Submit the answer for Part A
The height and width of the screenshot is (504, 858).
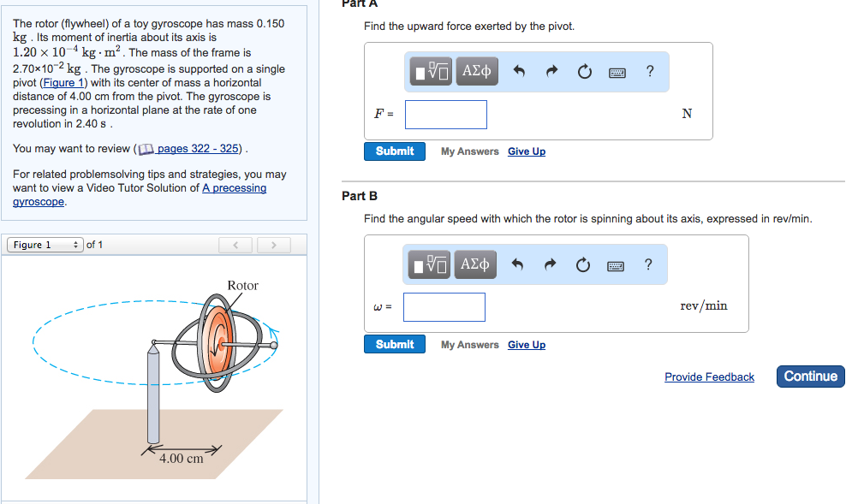(x=395, y=151)
